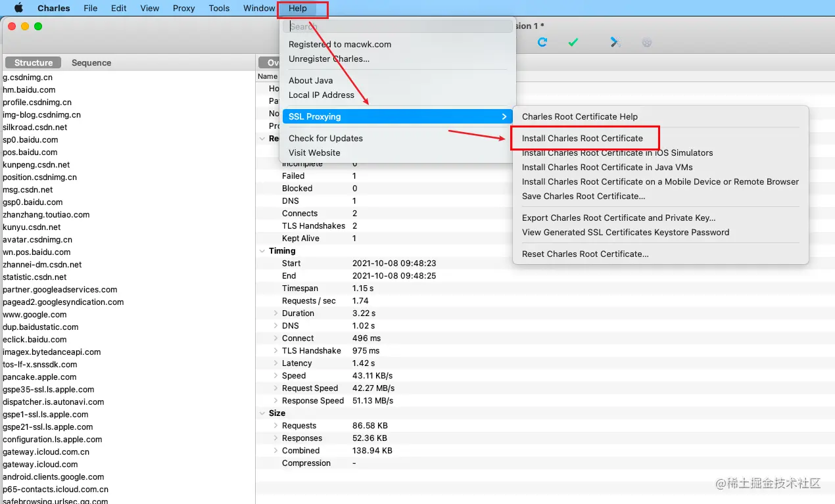The image size is (835, 504).
Task: Select host imagex.bytedanceapi.com
Action: tap(51, 352)
